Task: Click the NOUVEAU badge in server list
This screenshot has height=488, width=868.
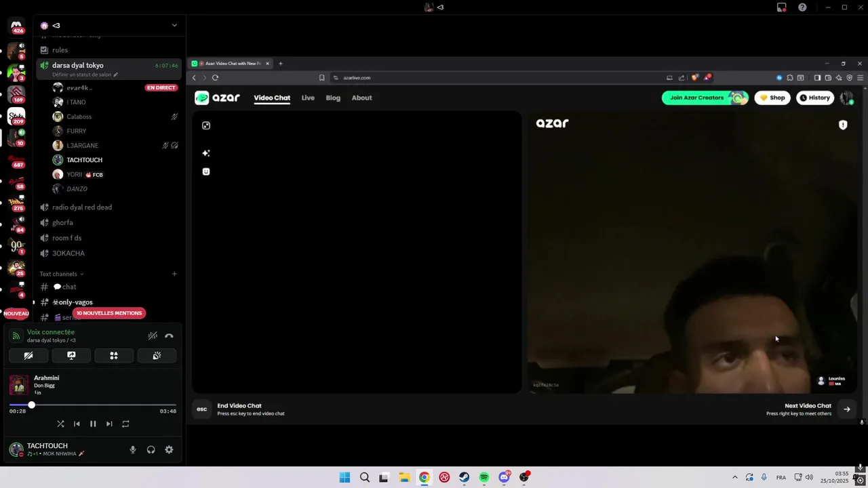Action: pyautogui.click(x=16, y=313)
